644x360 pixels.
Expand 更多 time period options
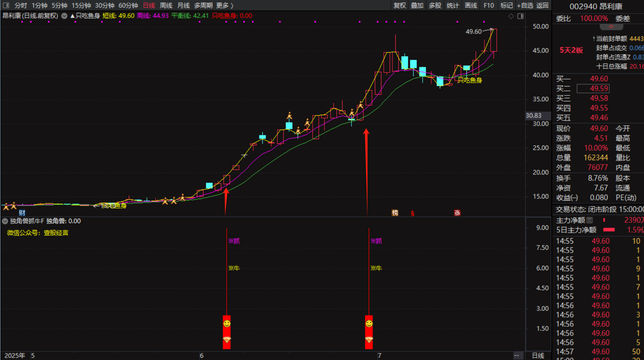click(x=224, y=5)
